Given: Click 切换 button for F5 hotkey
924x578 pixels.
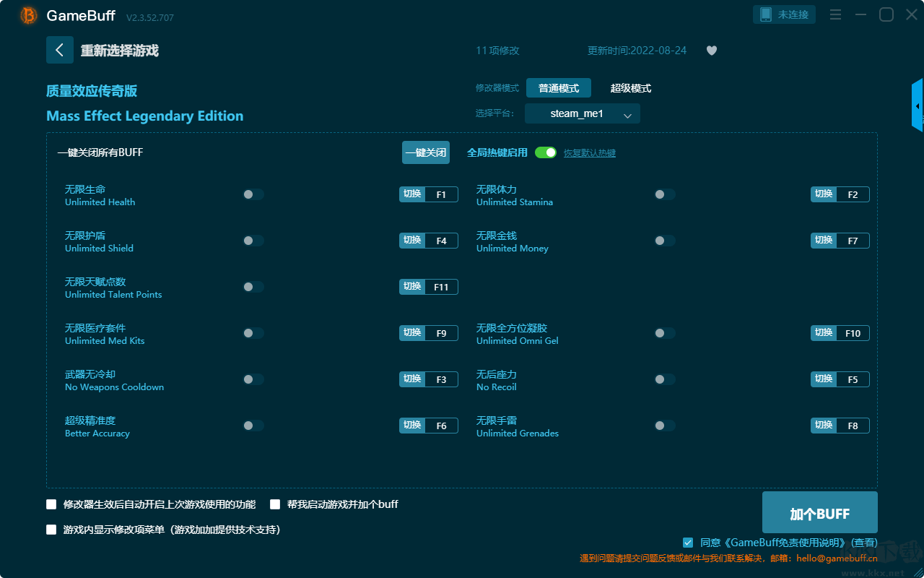Looking at the screenshot, I should pos(824,379).
